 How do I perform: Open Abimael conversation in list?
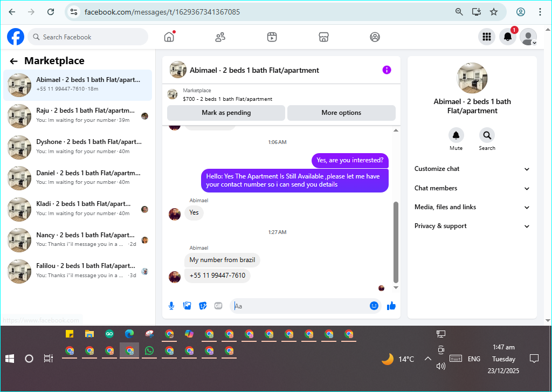point(78,85)
